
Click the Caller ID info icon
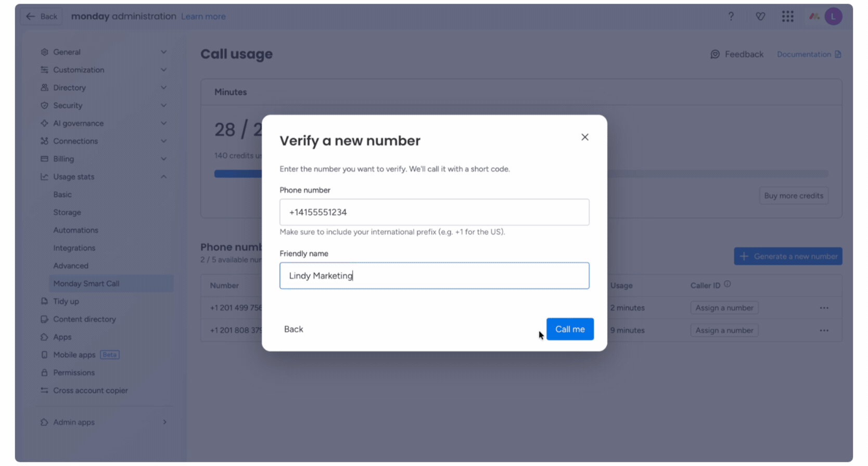pos(727,284)
